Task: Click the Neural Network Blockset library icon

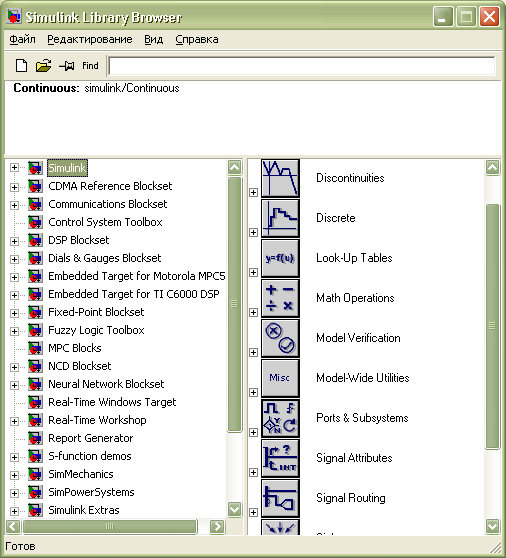Action: coord(36,384)
